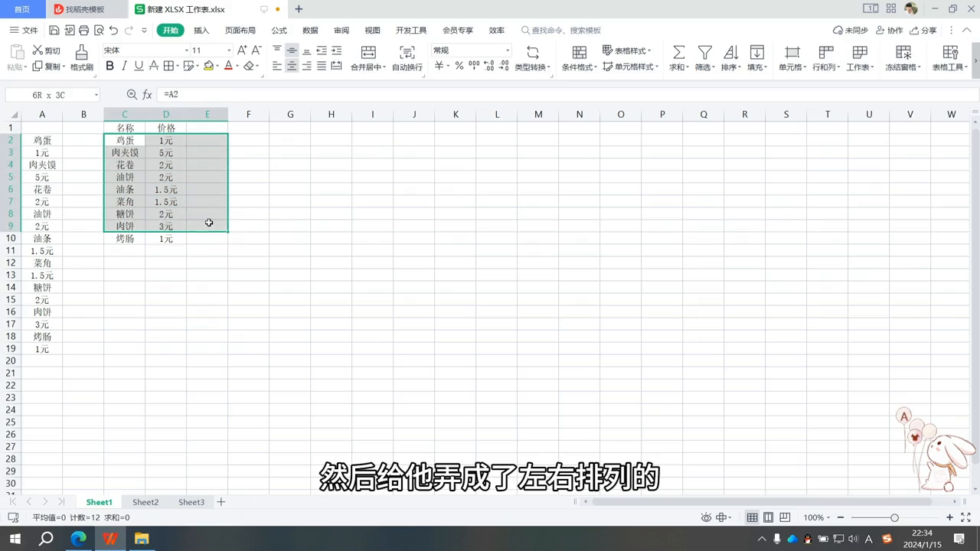Toggle Wrap Text (自动换行)

tap(407, 58)
